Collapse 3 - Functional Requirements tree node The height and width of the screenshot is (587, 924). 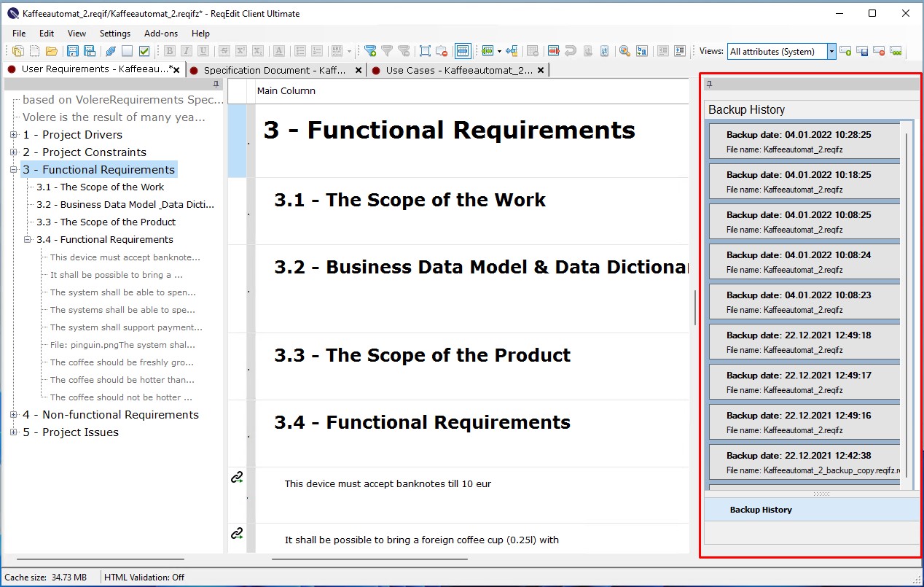tap(13, 170)
